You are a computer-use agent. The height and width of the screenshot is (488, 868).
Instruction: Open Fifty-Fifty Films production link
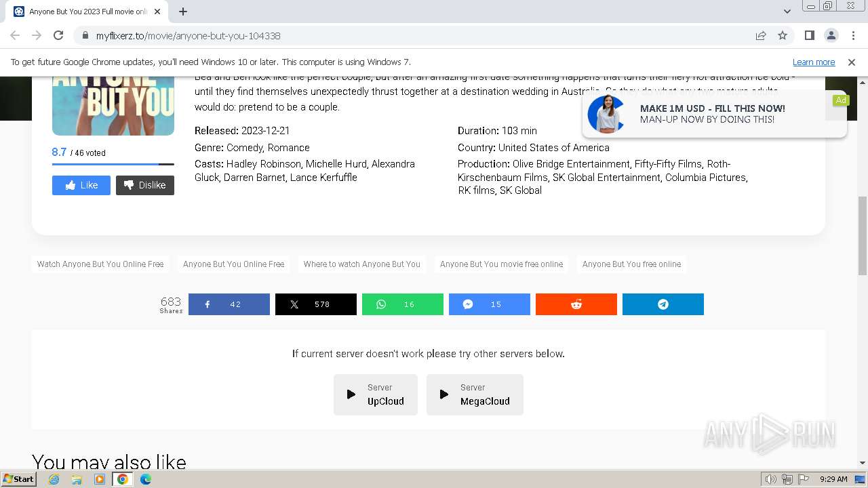[x=668, y=164]
